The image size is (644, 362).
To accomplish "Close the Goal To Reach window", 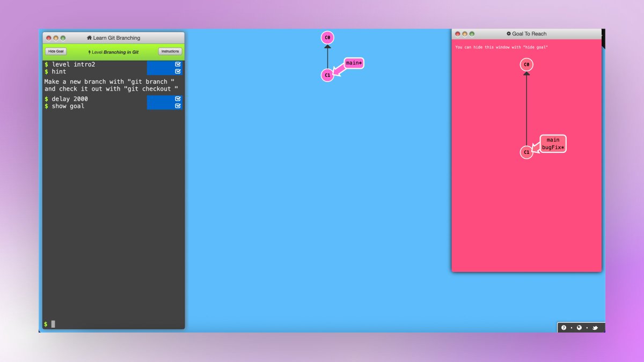I will click(458, 34).
